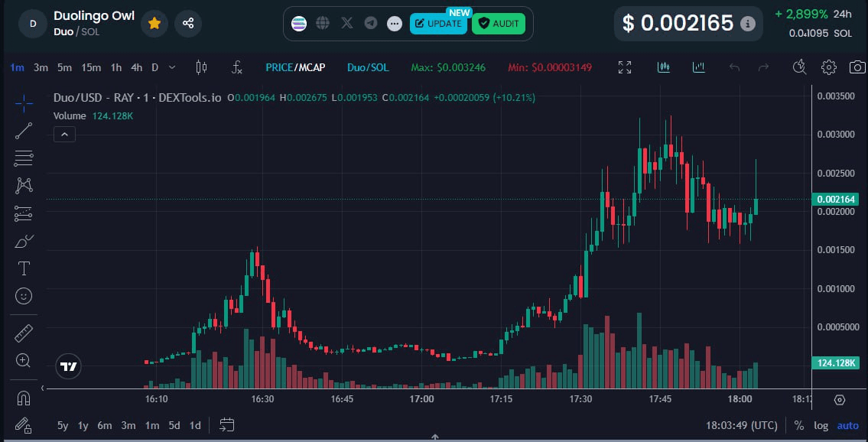Pick the brush drawing tool
The width and height of the screenshot is (868, 442).
point(24,241)
